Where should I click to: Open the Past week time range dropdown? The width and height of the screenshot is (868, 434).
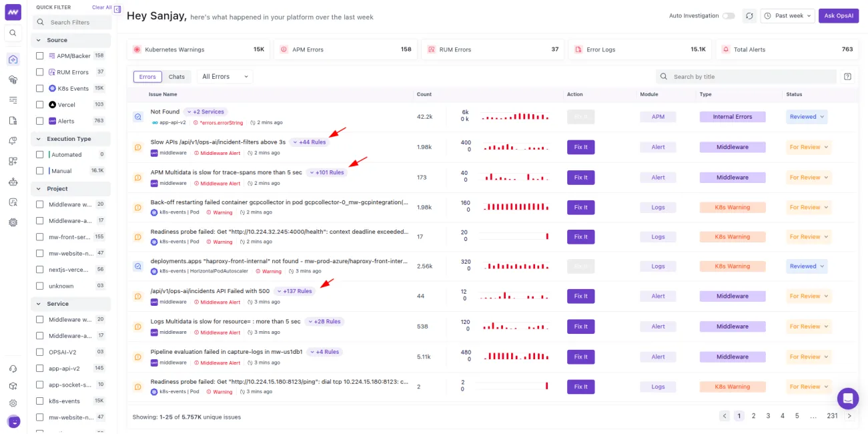point(787,15)
